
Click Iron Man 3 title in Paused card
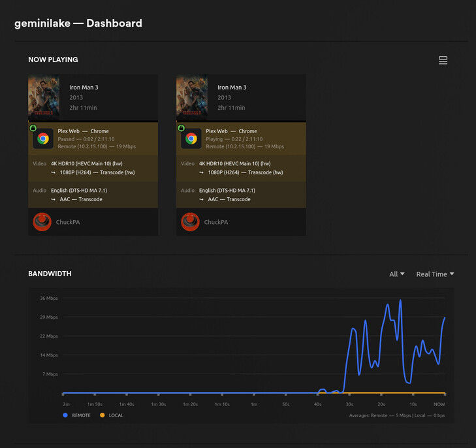pyautogui.click(x=84, y=88)
